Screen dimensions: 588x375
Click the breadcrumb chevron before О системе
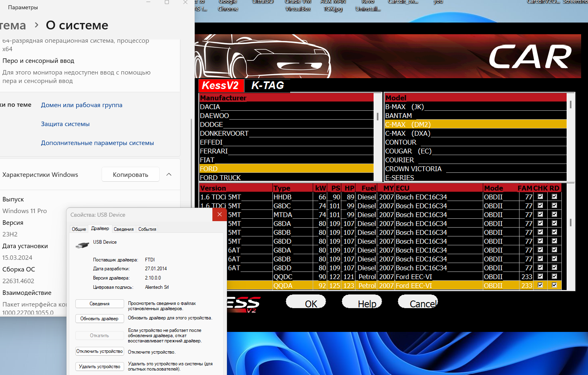click(37, 25)
